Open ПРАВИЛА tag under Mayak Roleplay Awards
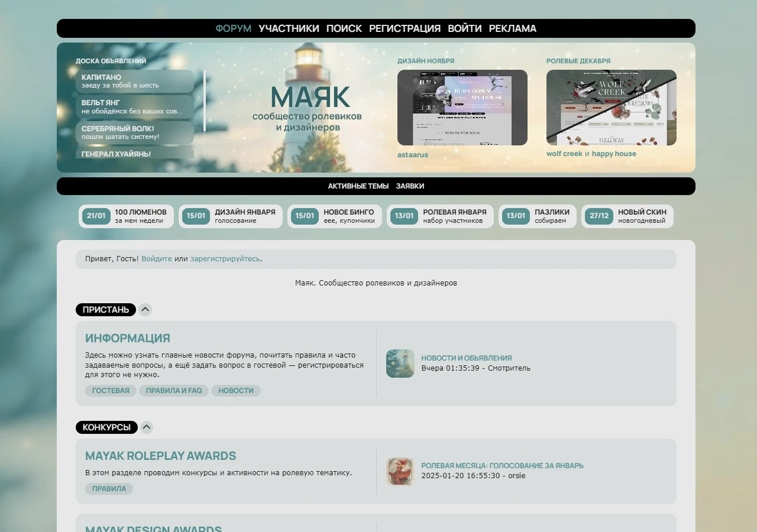The height and width of the screenshot is (532, 757). coord(109,489)
